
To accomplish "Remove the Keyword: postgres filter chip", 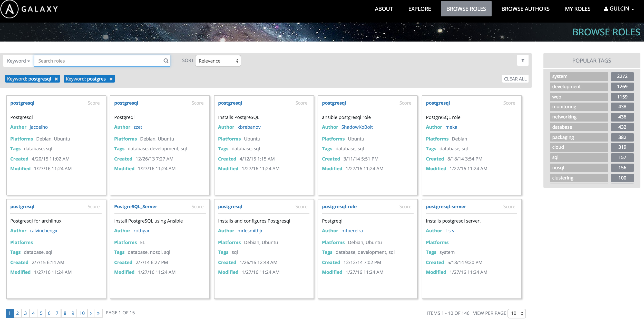I will tap(111, 79).
